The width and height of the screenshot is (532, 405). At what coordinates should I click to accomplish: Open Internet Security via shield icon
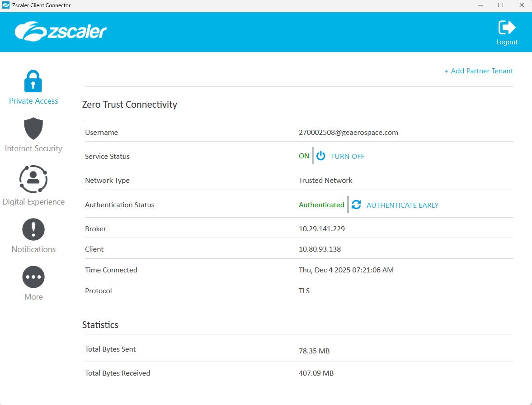pos(33,129)
